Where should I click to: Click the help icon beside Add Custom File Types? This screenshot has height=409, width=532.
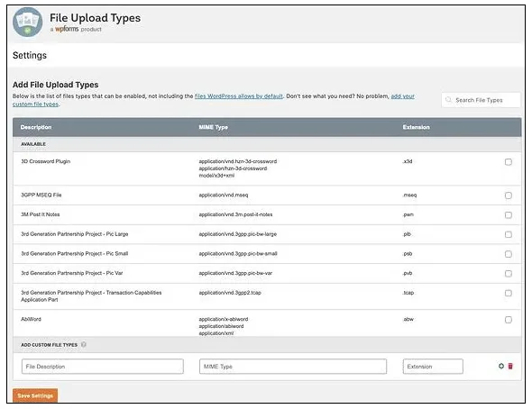(x=84, y=345)
